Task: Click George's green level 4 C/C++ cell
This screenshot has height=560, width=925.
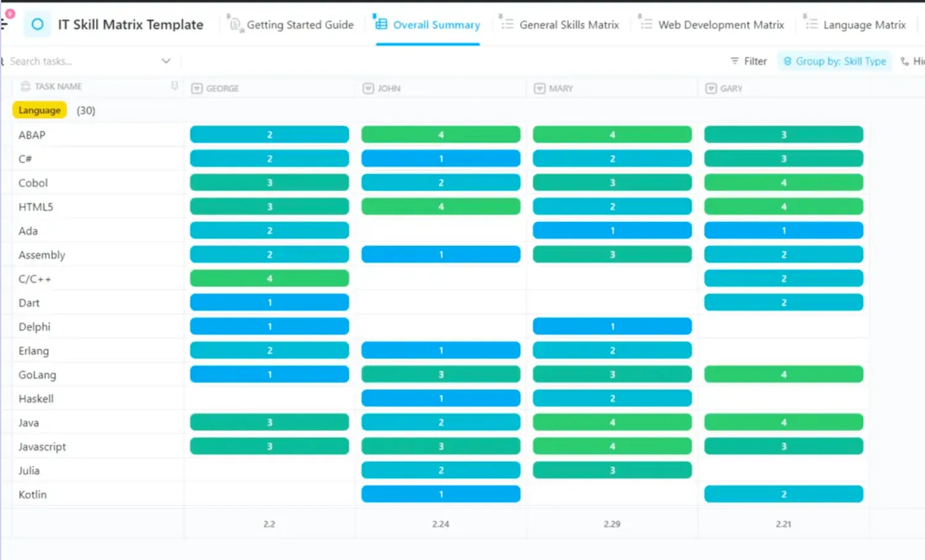Action: click(x=270, y=278)
